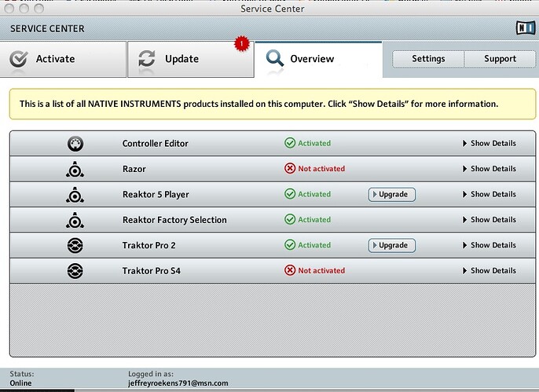Image resolution: width=539 pixels, height=392 pixels.
Task: Click the Traktor Pro S4 product icon
Action: [x=75, y=271]
